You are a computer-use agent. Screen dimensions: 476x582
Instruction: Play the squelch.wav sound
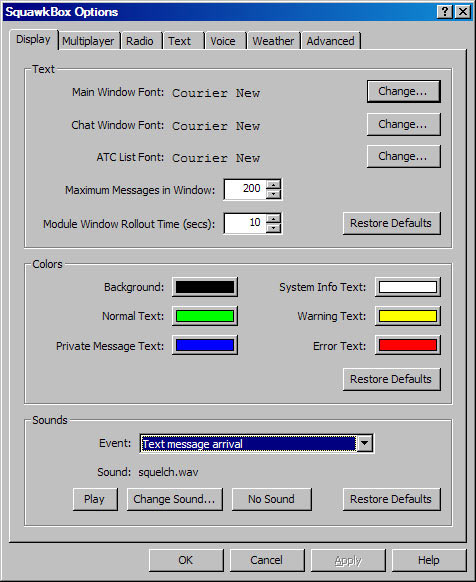click(95, 499)
